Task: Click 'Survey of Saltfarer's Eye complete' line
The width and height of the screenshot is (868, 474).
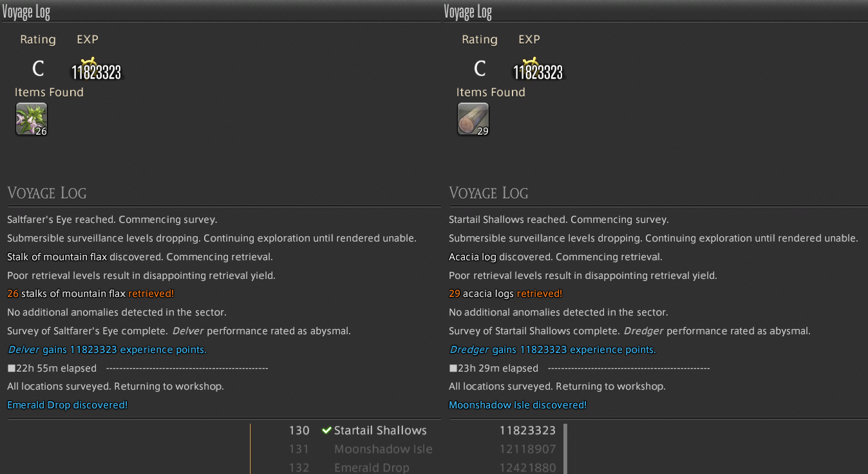Action: (x=179, y=331)
